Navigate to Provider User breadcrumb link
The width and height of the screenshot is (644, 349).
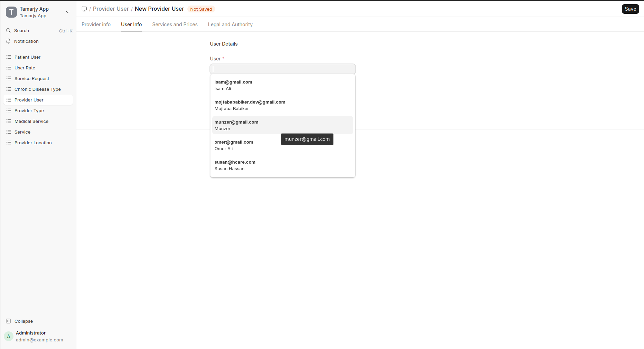[x=111, y=9]
